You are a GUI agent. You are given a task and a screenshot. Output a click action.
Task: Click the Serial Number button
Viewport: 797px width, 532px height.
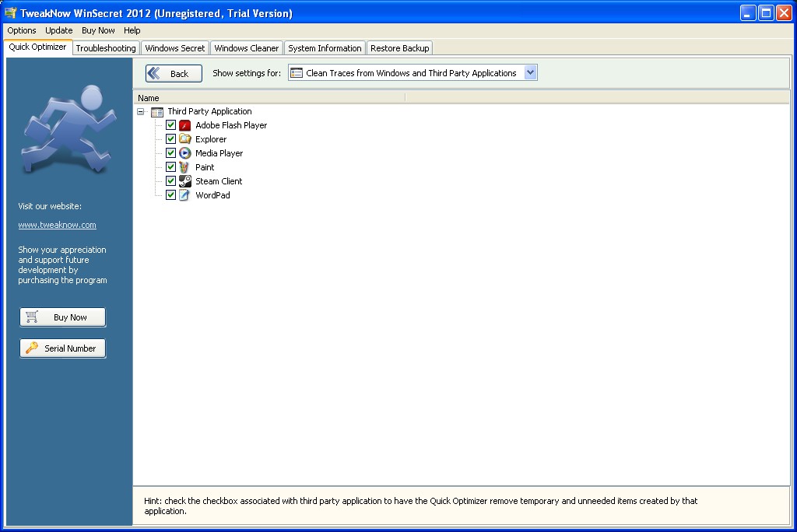coord(63,348)
